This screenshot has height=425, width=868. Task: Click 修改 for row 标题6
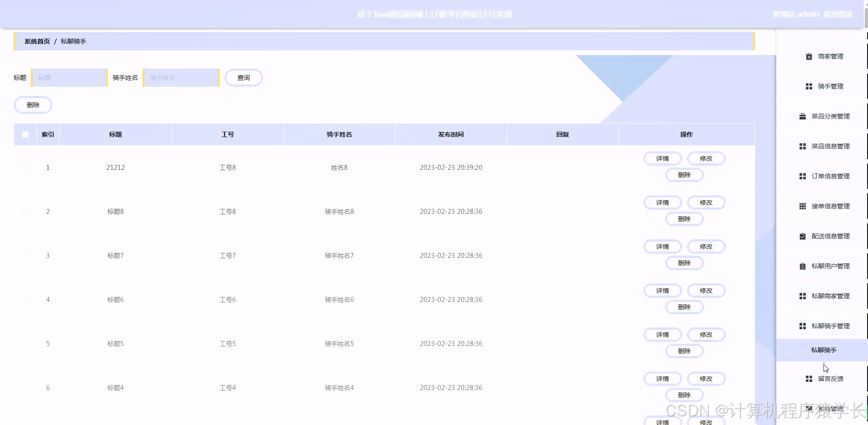point(706,291)
